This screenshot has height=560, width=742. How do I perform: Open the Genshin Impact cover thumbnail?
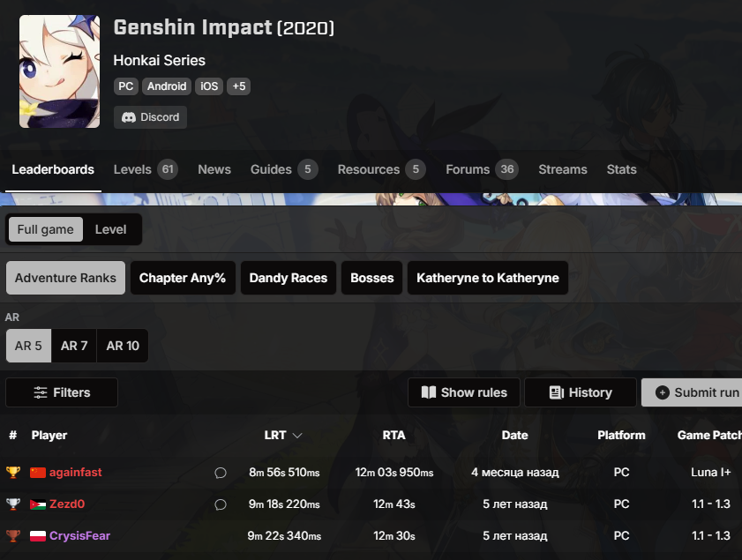coord(60,71)
